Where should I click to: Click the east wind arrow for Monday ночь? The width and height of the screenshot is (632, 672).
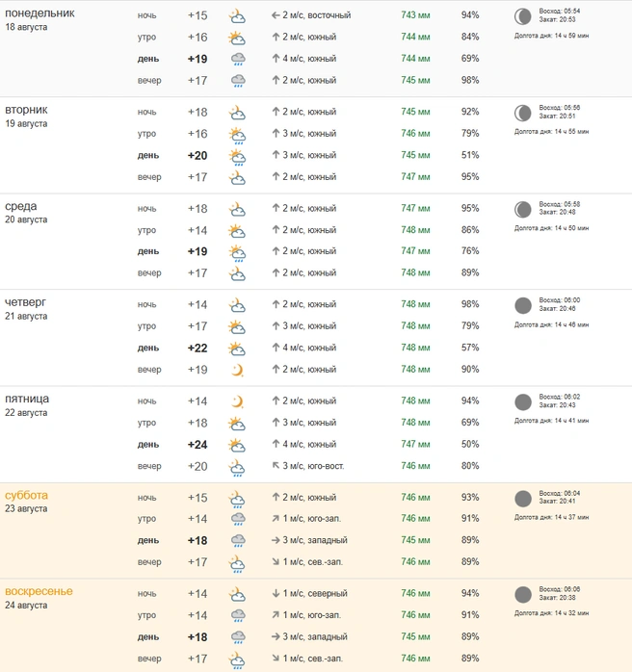point(276,15)
